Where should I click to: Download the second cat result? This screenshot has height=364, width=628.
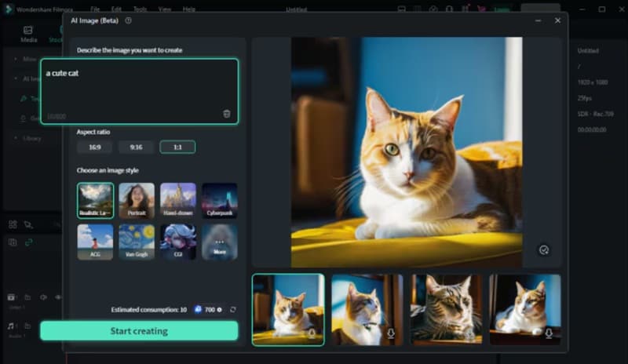click(390, 333)
